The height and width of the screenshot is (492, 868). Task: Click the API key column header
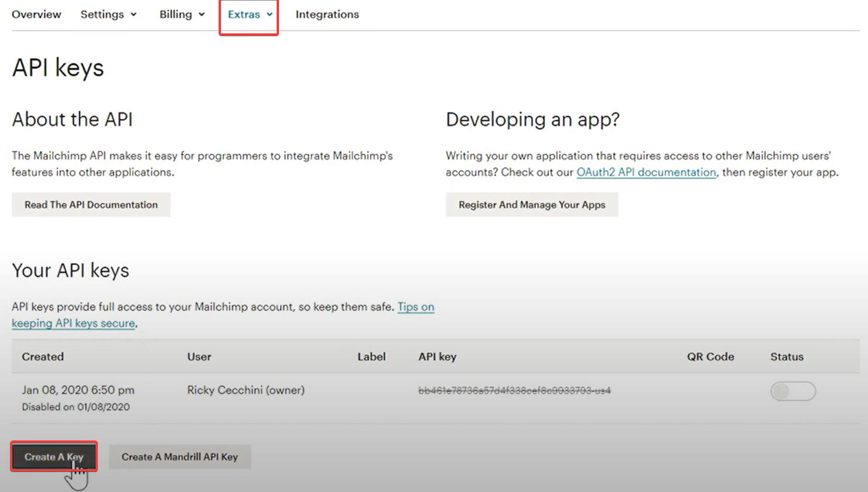point(437,357)
